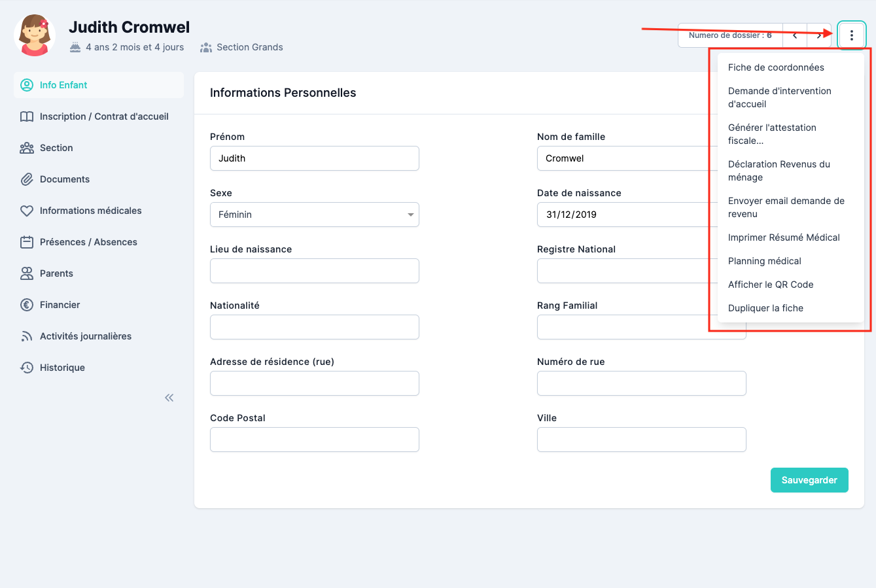Choose Imprimer Résumé Médical option
Image resolution: width=876 pixels, height=588 pixels.
pos(784,237)
